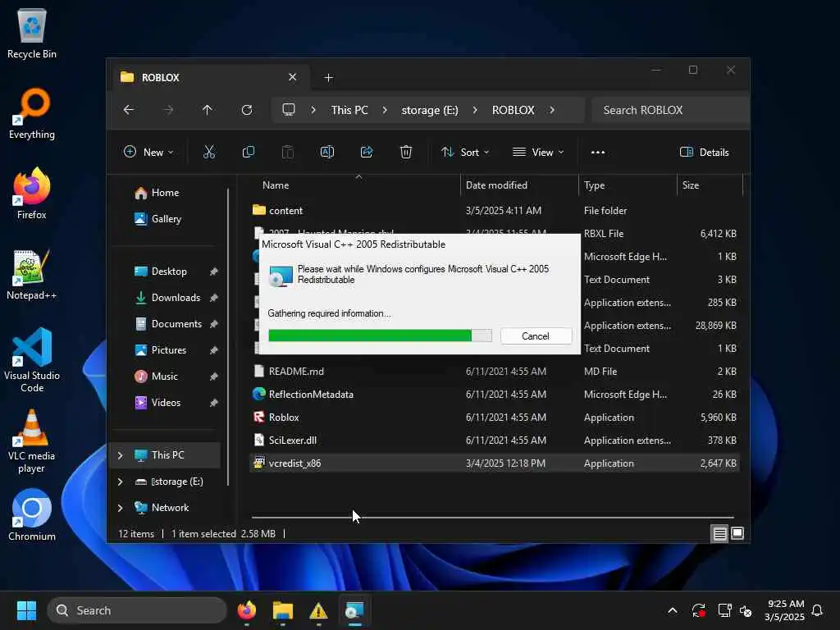
Task: Refresh the ROBLOX folder view
Action: (x=247, y=110)
